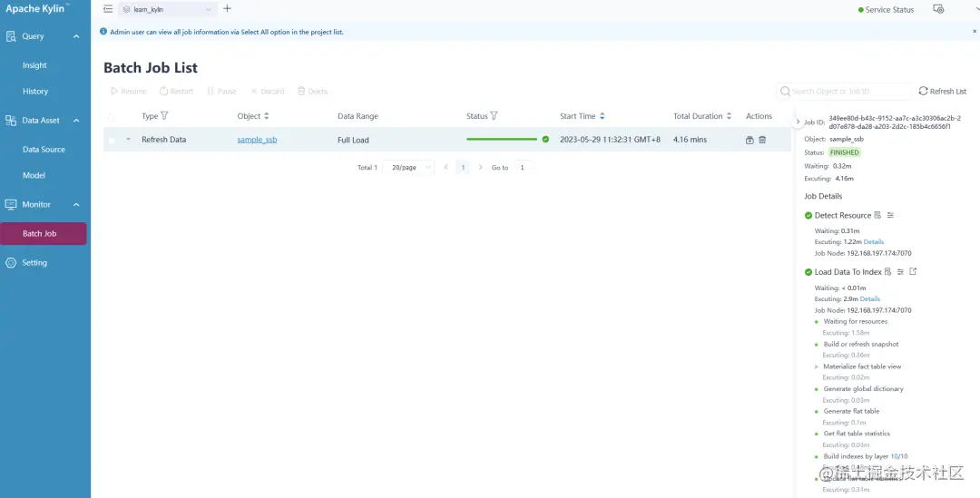The image size is (980, 498).
Task: Click the Query magnifier icon in sidebar
Action: [11, 36]
